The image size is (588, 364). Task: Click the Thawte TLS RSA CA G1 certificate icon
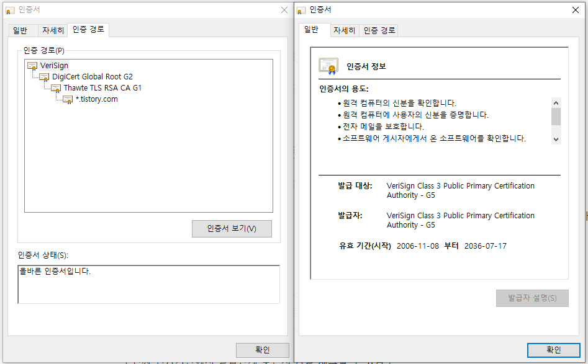tap(56, 89)
